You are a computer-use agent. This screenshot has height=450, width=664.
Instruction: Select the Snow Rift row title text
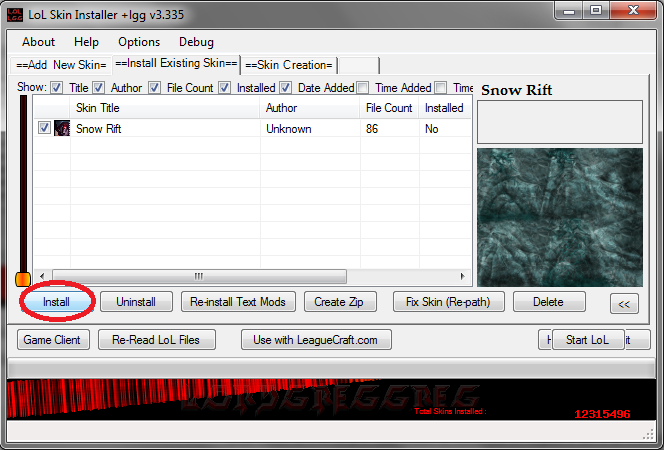click(99, 129)
